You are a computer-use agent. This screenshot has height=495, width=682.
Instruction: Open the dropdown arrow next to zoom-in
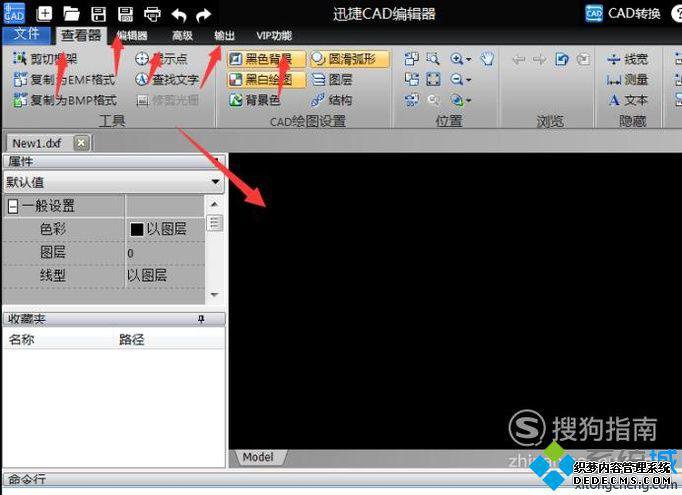point(468,59)
